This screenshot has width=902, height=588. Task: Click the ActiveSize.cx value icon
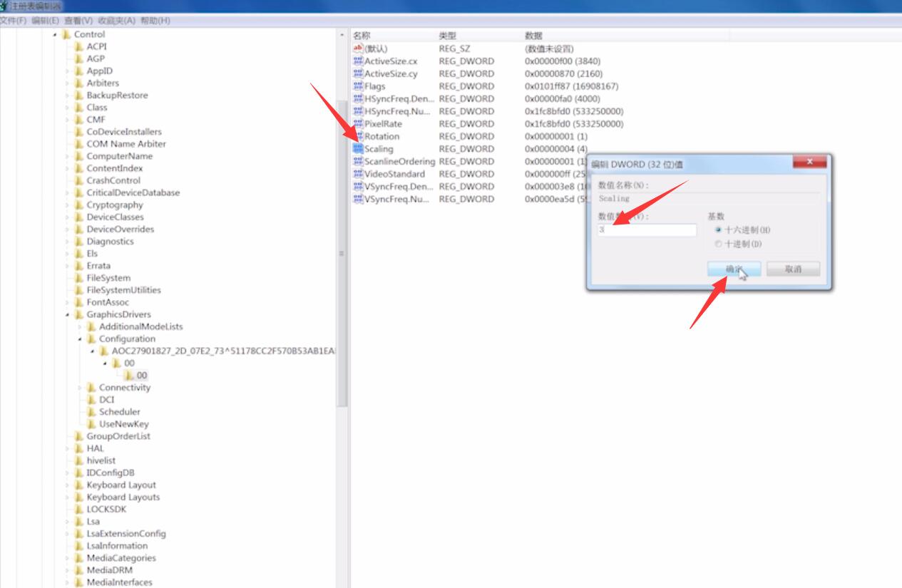tap(358, 61)
